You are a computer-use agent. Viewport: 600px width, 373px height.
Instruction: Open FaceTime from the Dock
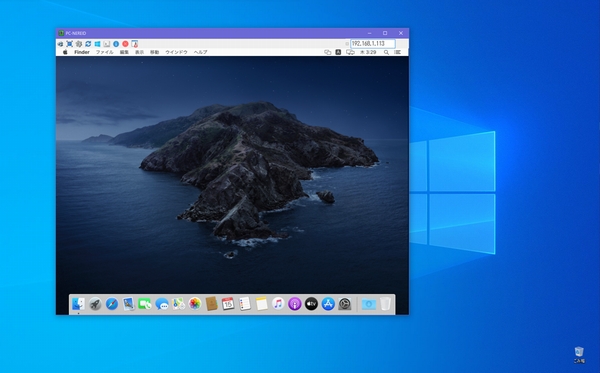(x=145, y=304)
